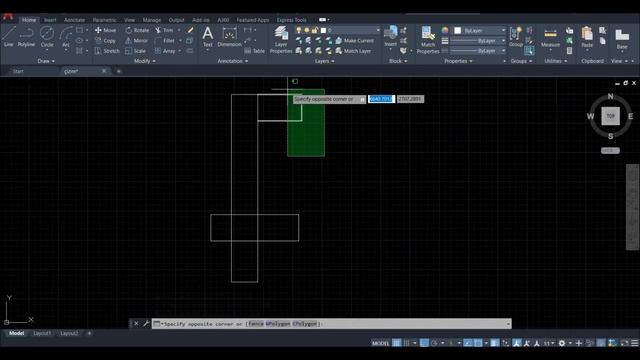
Task: Toggle object snap tracking in status bar
Action: [468, 343]
